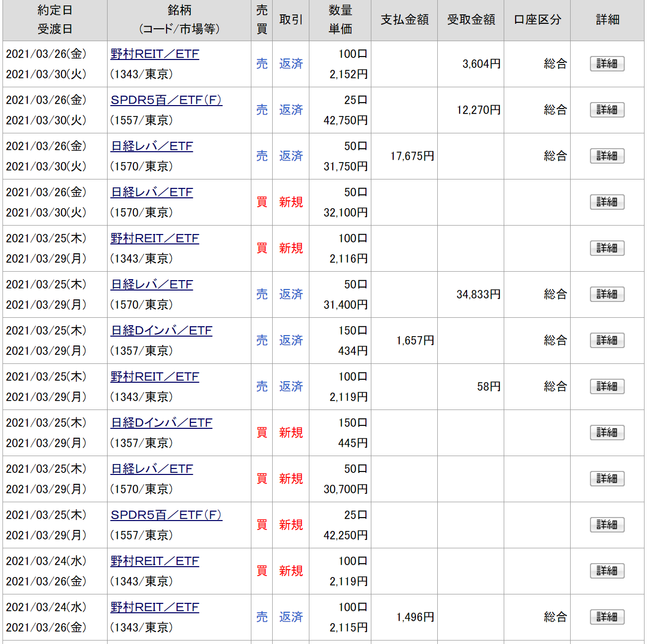Select the 58円 received amount
This screenshot has height=644, width=647.
[489, 387]
